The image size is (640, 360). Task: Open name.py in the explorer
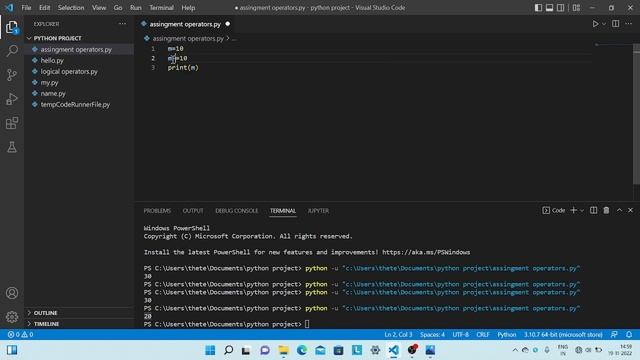(53, 93)
